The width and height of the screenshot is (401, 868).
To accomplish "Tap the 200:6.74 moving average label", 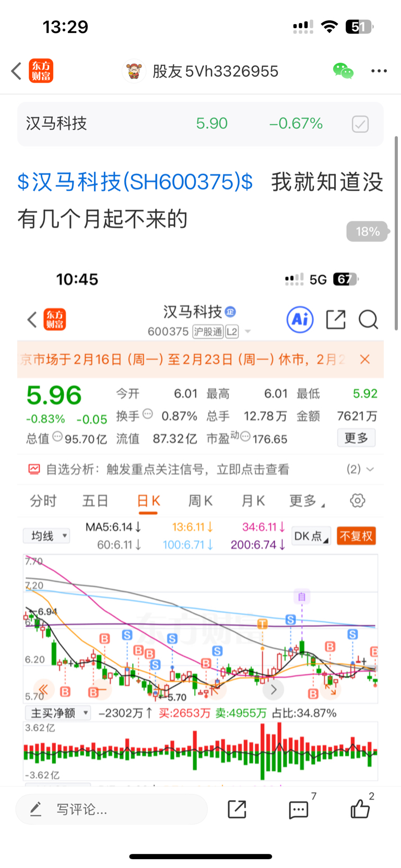I will click(x=258, y=545).
